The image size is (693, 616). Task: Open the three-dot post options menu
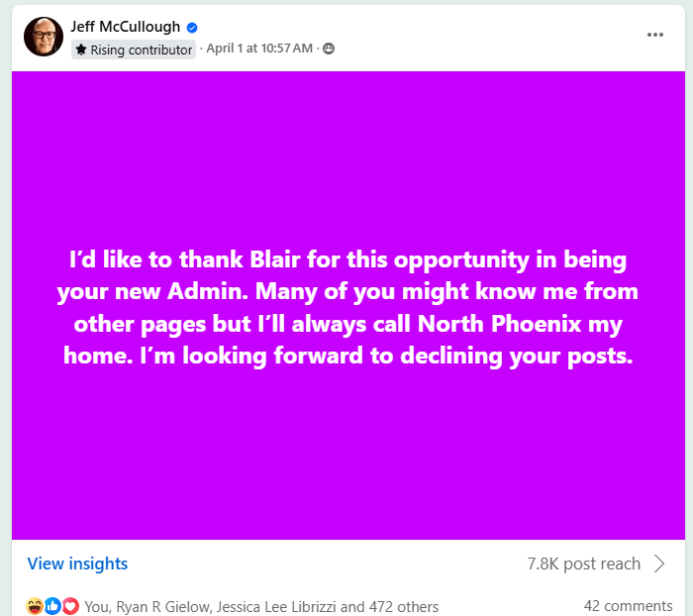coord(654,35)
